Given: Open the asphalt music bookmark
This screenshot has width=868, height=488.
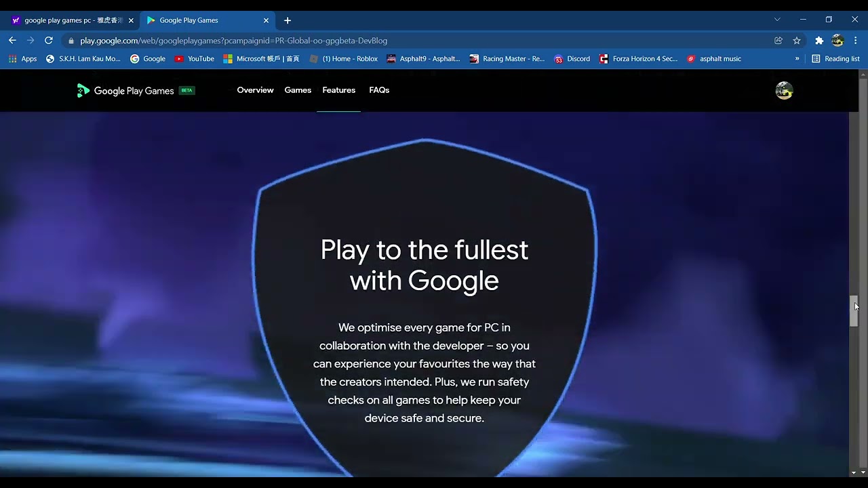Looking at the screenshot, I should [x=714, y=59].
